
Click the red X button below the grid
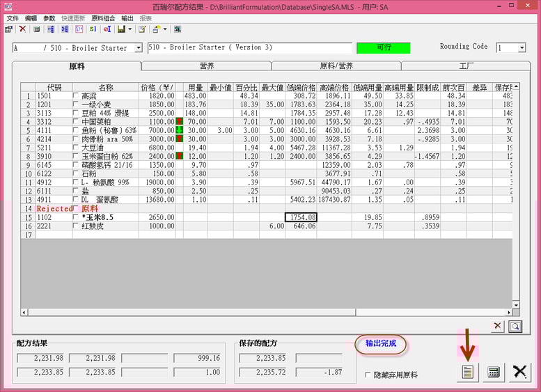[498, 326]
